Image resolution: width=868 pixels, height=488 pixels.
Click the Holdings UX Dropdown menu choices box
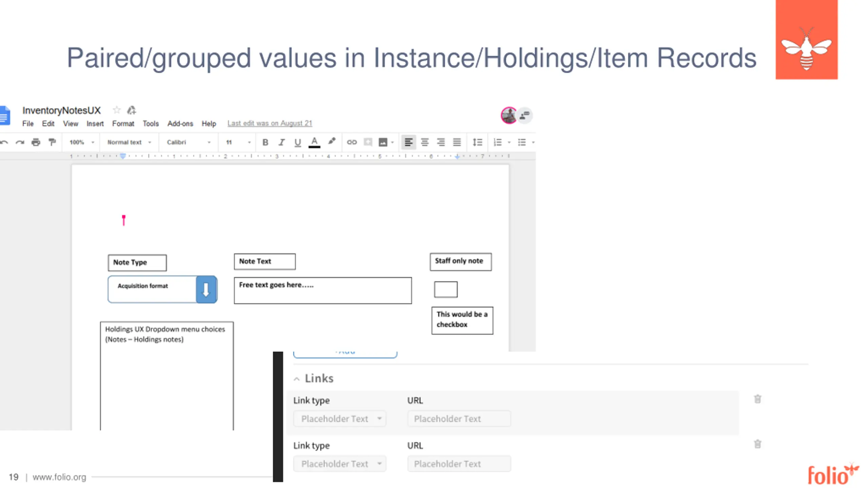pos(167,375)
